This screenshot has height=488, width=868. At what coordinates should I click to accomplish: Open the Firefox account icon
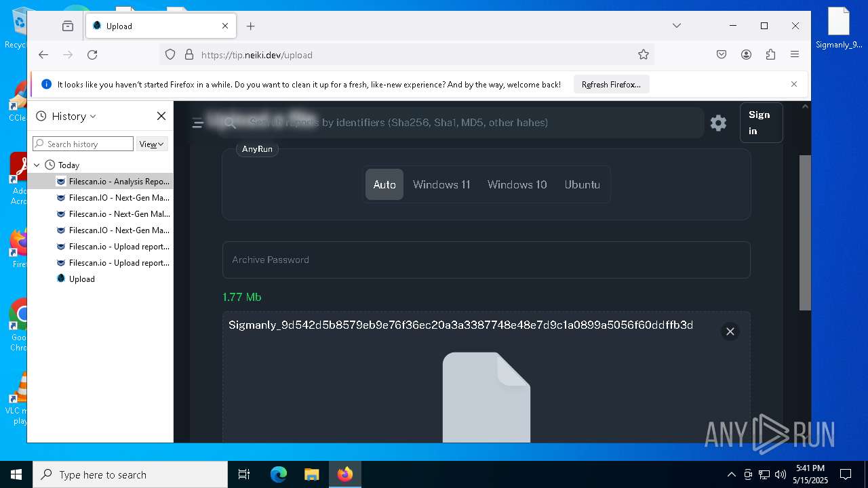click(x=746, y=55)
